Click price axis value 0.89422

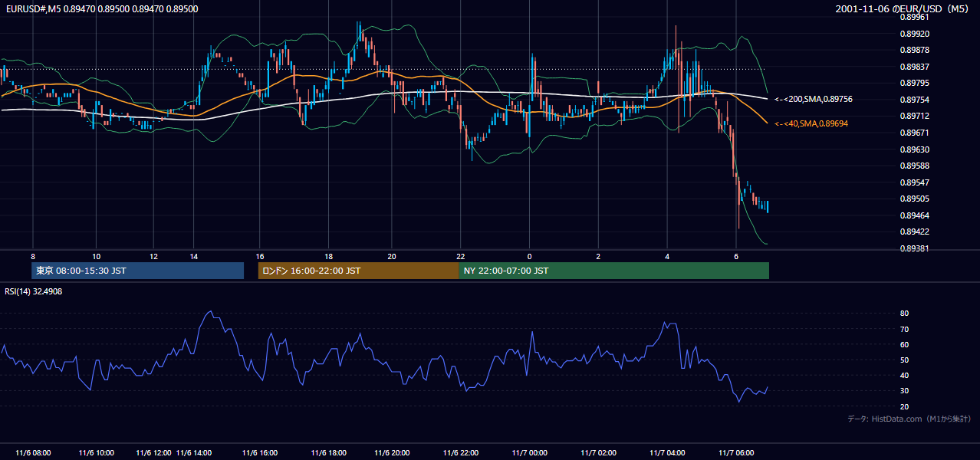click(914, 232)
